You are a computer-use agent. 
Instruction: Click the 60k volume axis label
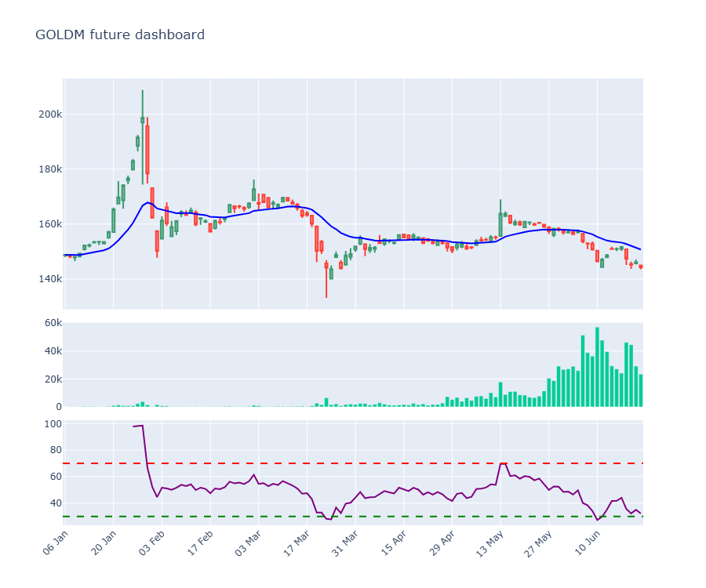53,323
